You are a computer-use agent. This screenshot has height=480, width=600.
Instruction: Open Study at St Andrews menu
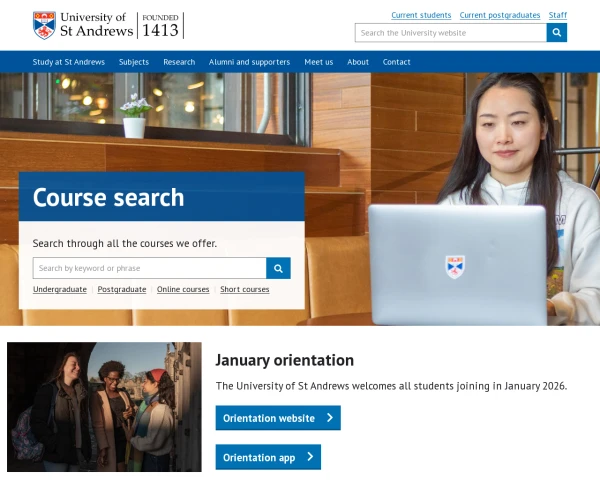68,62
